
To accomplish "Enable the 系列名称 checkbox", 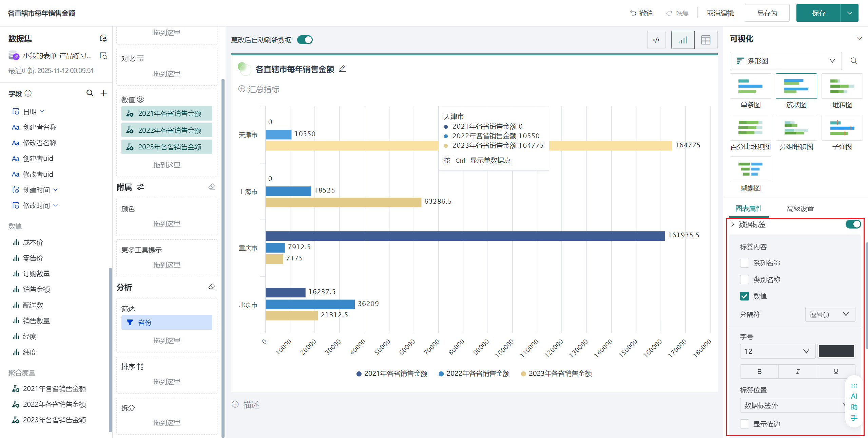I will 744,263.
